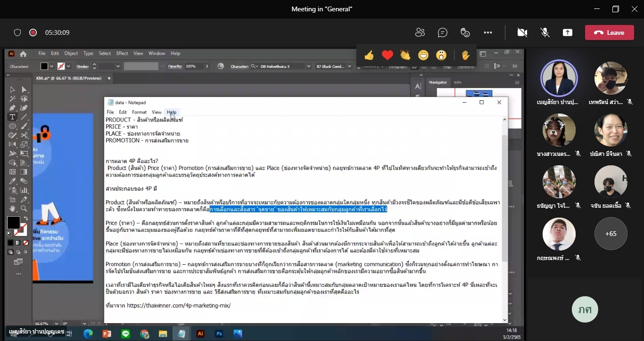644x341 pixels.
Task: Select the Gradient tool
Action: click(x=24, y=172)
